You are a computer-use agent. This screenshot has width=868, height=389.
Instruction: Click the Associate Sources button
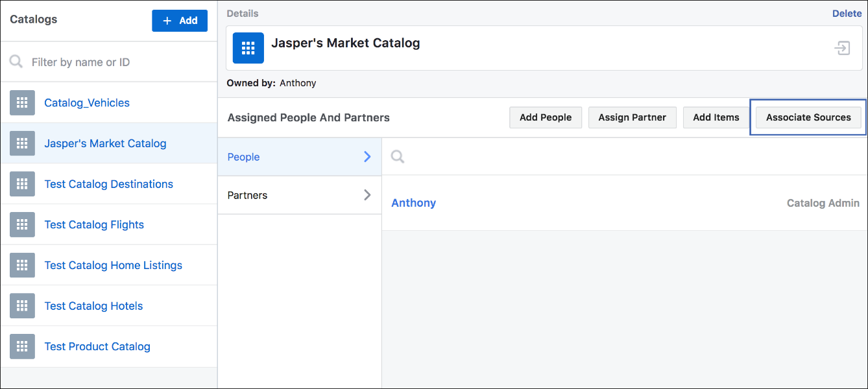tap(808, 117)
